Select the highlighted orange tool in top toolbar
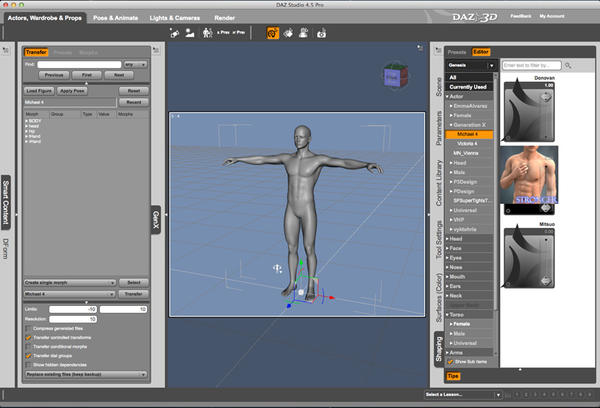This screenshot has height=408, width=600. point(272,33)
